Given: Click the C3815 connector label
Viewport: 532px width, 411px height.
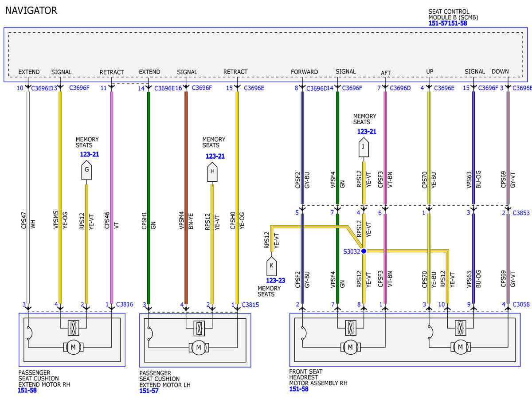Looking at the screenshot, I should (x=250, y=305).
